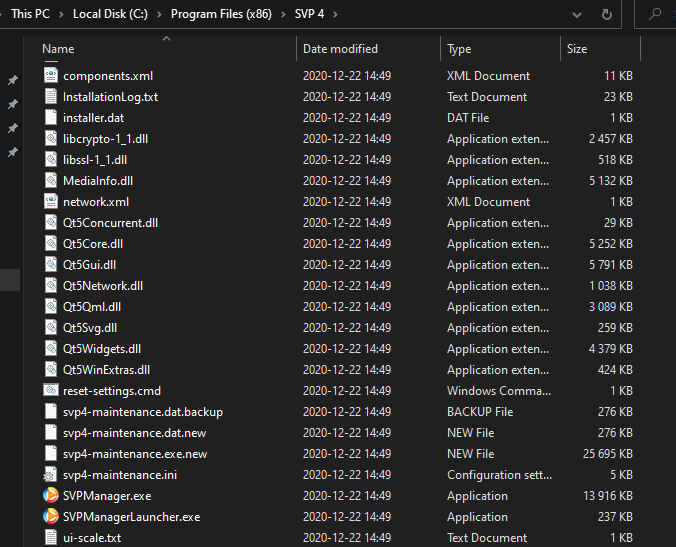The width and height of the screenshot is (676, 547).
Task: Sort files by the Name column header
Action: coord(58,49)
